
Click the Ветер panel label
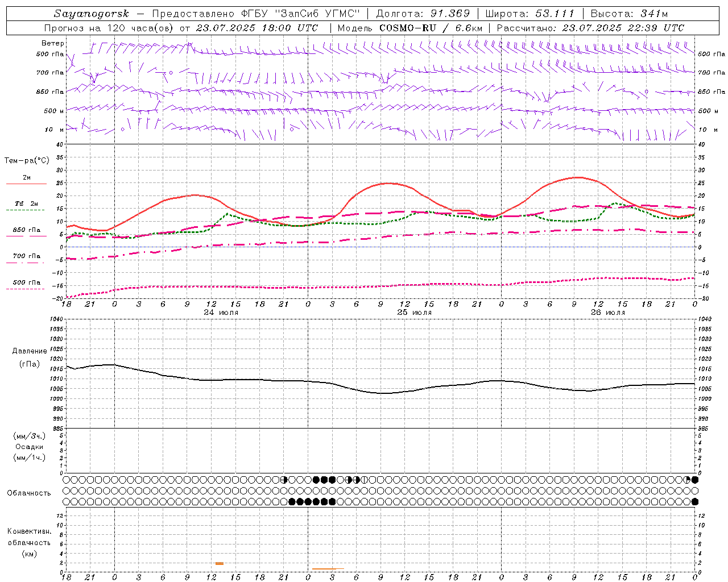(x=53, y=43)
